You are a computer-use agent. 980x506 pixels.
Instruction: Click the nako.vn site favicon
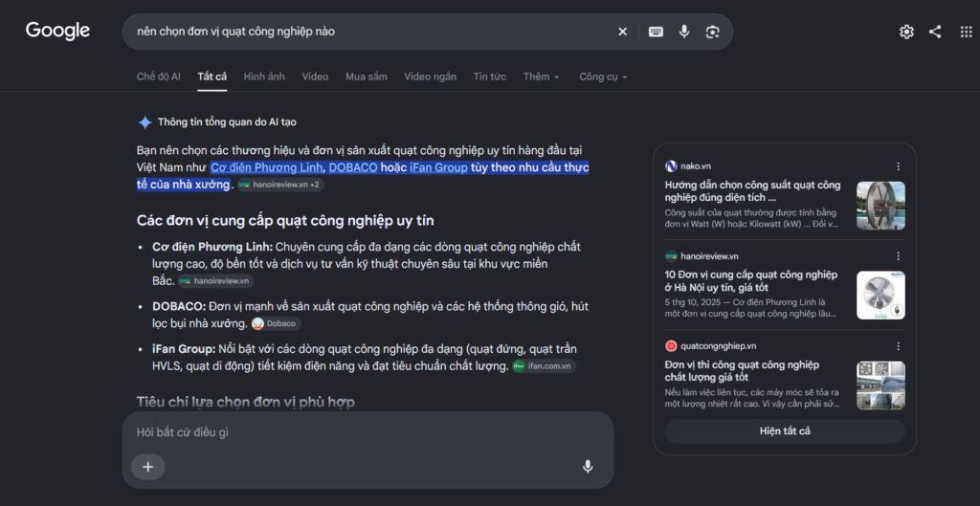671,166
